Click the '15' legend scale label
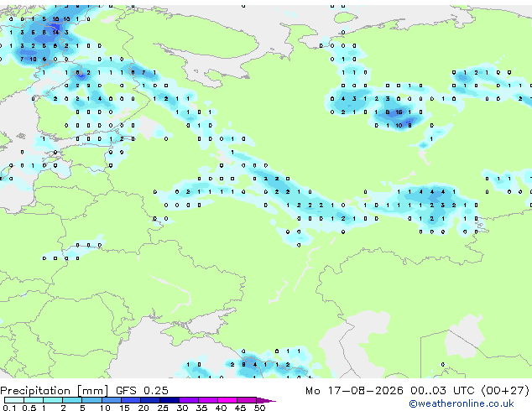This screenshot has height=411, width=532. pyautogui.click(x=124, y=408)
